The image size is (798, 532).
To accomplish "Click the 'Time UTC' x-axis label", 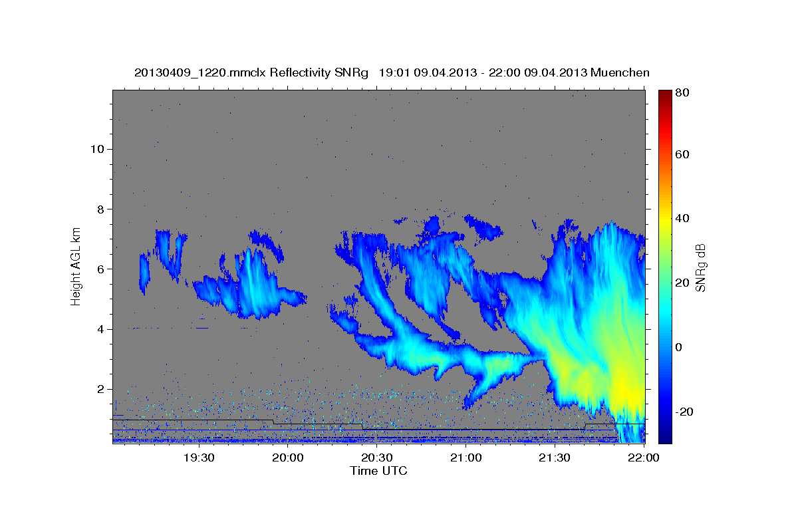I will click(x=378, y=471).
